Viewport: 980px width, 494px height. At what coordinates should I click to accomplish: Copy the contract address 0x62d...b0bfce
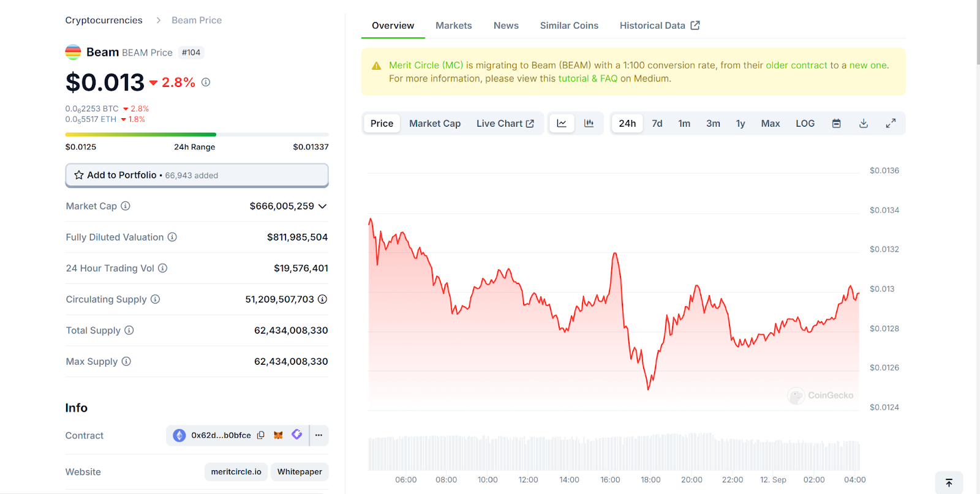point(261,435)
